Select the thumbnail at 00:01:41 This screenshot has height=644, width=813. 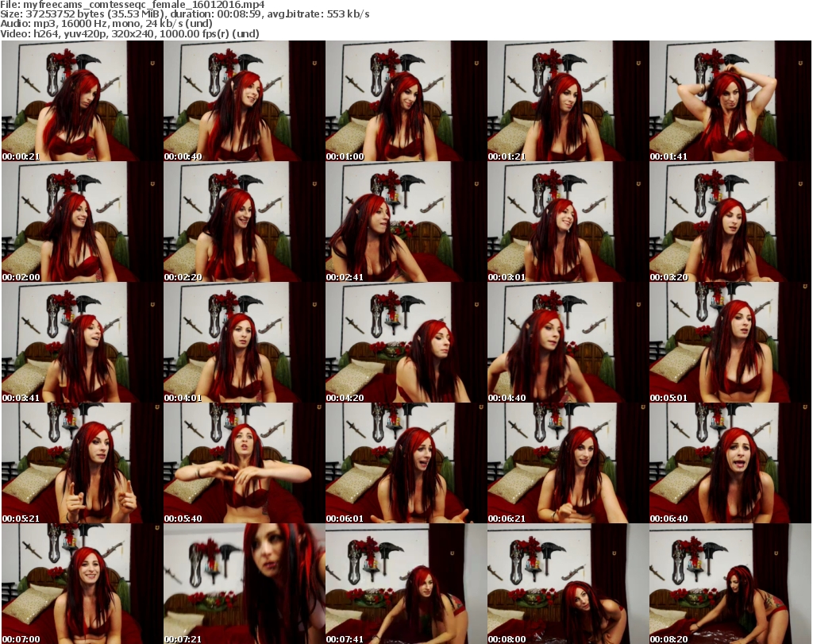(730, 101)
